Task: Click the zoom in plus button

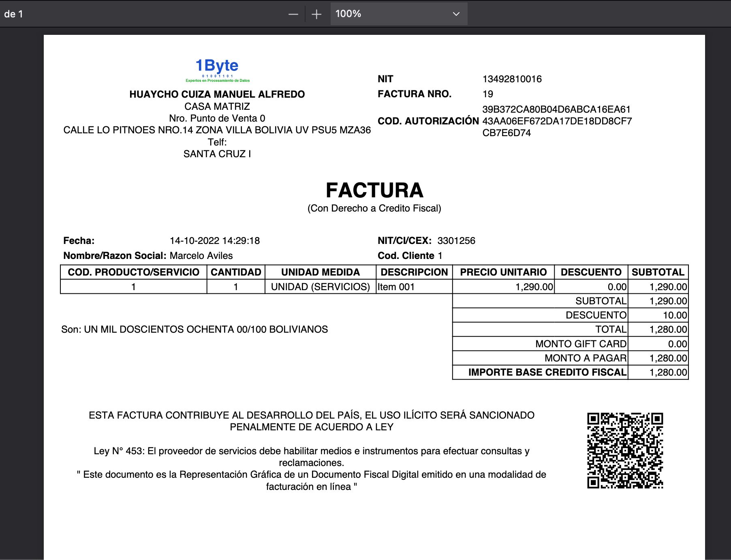Action: 316,14
